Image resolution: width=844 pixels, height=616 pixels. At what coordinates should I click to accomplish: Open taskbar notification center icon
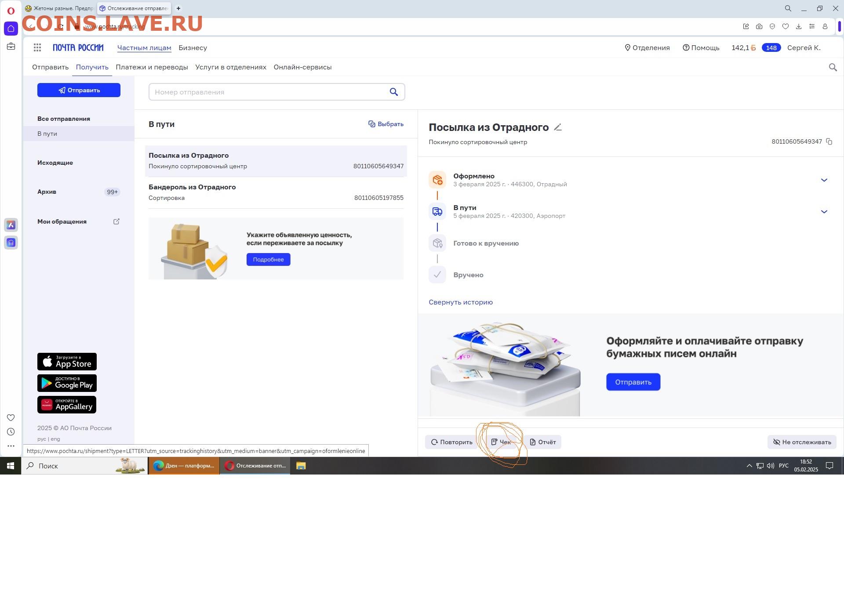pos(829,466)
